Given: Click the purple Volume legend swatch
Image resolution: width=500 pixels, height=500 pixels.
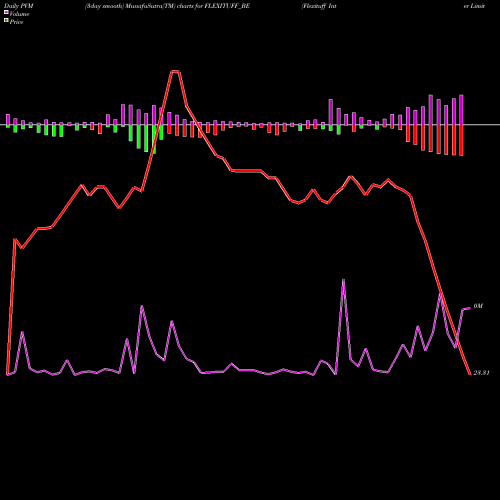Looking at the screenshot, I should (x=6, y=12).
